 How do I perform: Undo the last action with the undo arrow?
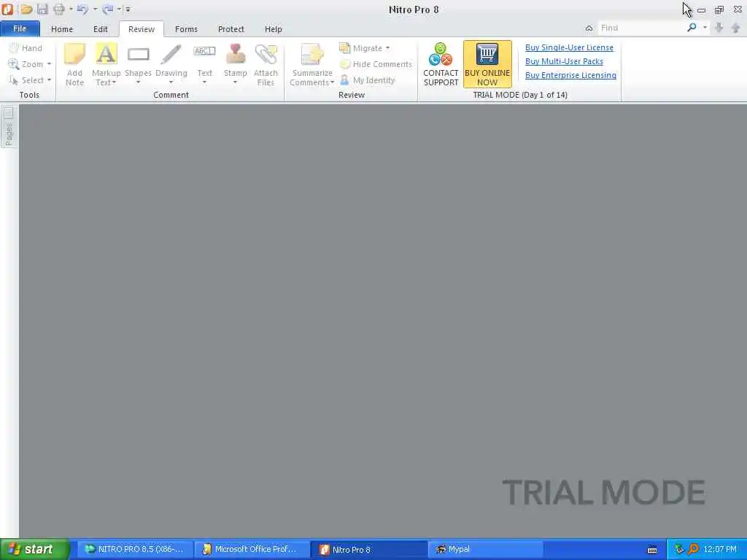[82, 9]
